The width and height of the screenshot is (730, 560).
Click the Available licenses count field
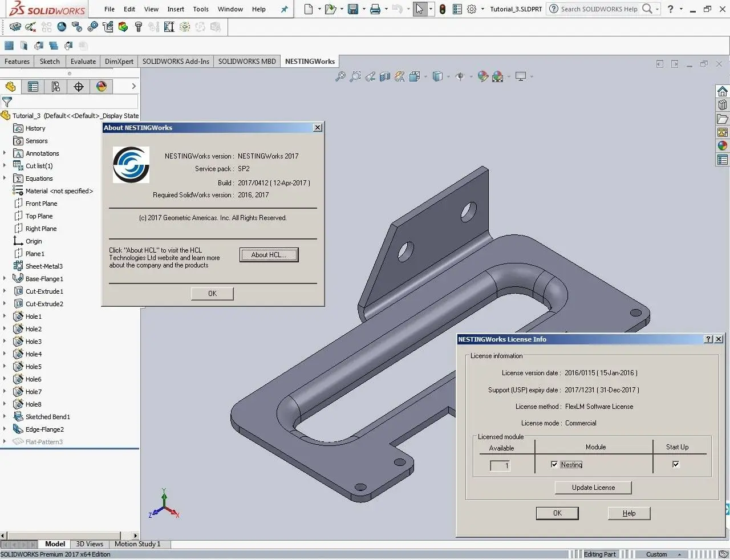coord(500,465)
